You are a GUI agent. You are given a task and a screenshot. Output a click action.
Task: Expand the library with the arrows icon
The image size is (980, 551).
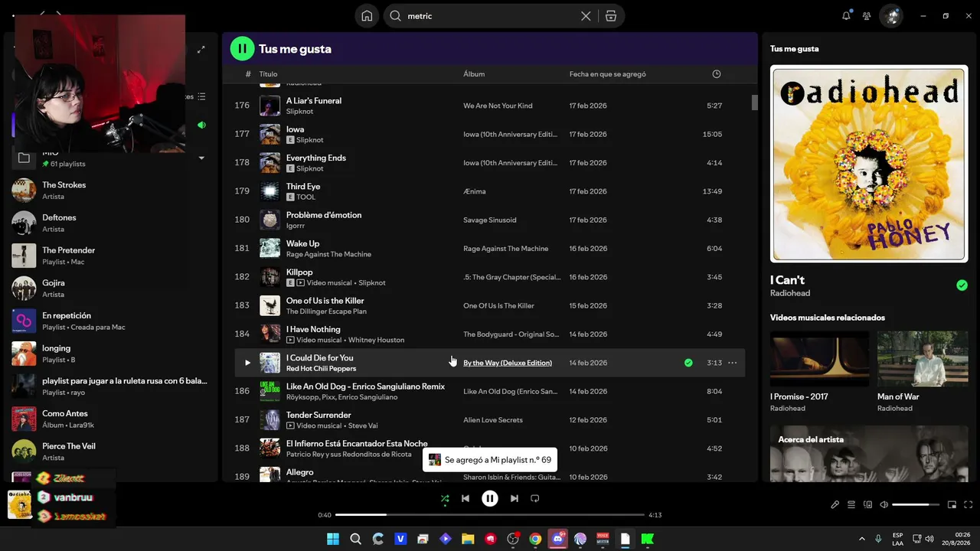click(x=201, y=49)
